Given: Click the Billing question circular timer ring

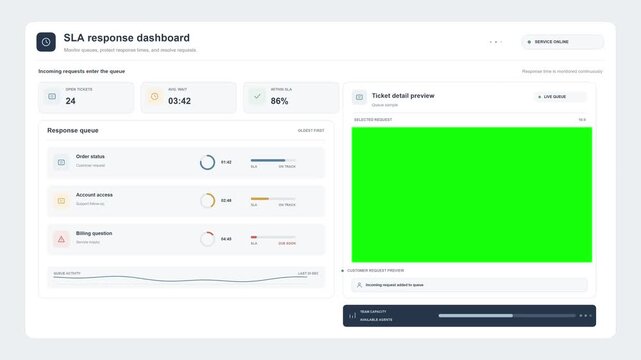Looking at the screenshot, I should [207, 239].
